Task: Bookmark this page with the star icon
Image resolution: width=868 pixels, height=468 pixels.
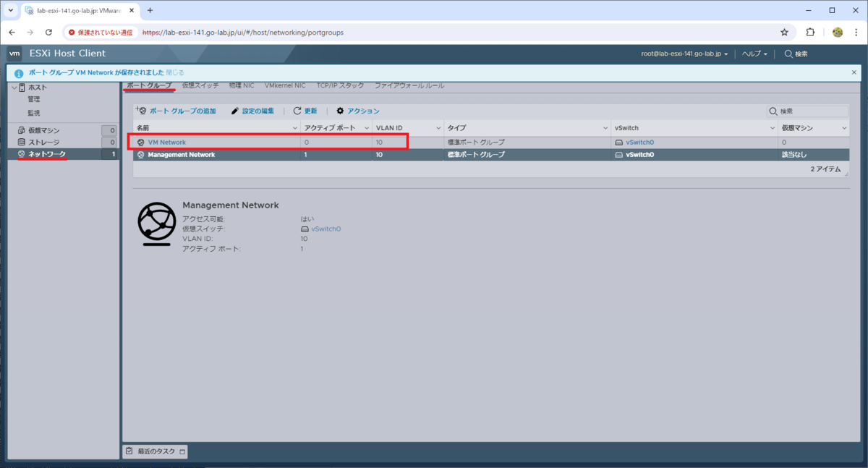Action: (x=784, y=33)
